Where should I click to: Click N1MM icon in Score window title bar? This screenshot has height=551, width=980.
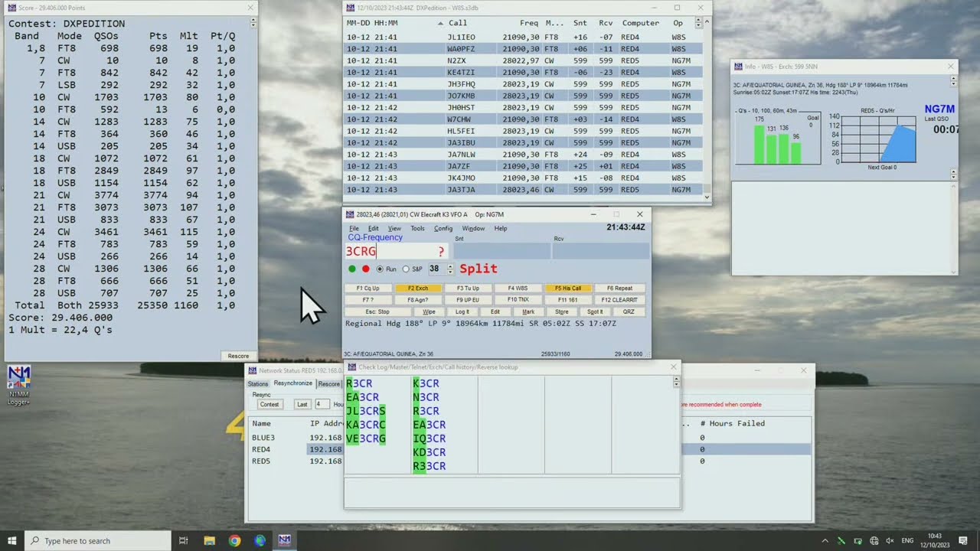[11, 7]
